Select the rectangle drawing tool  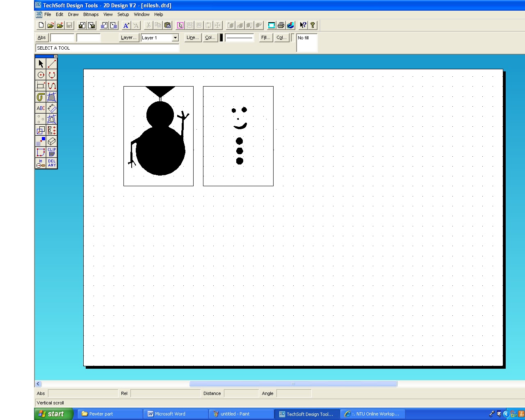pyautogui.click(x=41, y=86)
